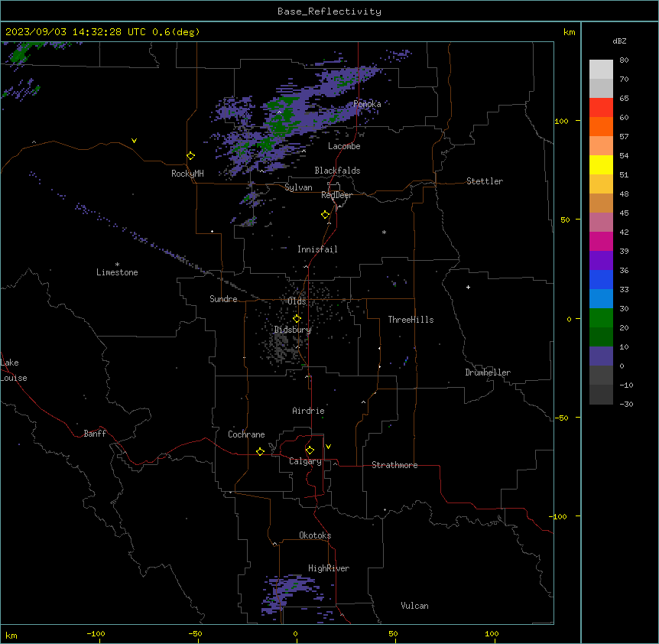The width and height of the screenshot is (659, 644).
Task: Select the Airdrie label
Action: click(308, 411)
